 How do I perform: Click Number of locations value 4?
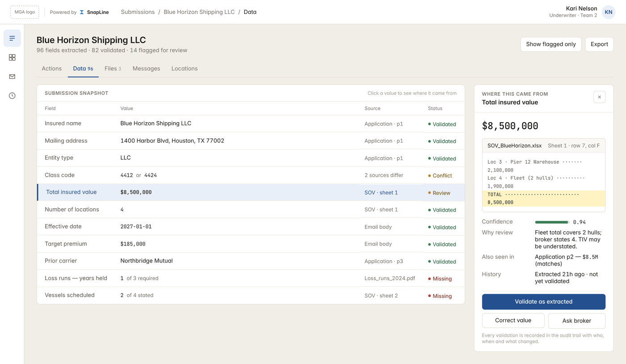tap(122, 210)
